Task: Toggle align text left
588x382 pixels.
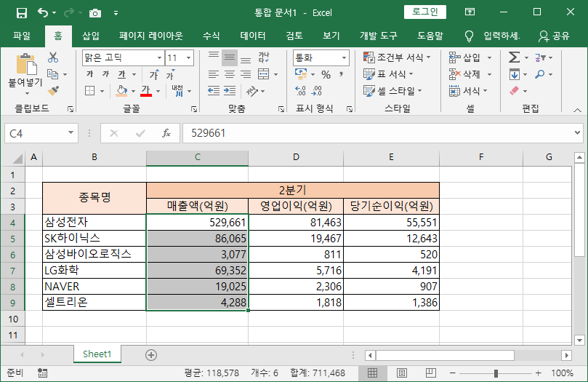Action: [214, 74]
